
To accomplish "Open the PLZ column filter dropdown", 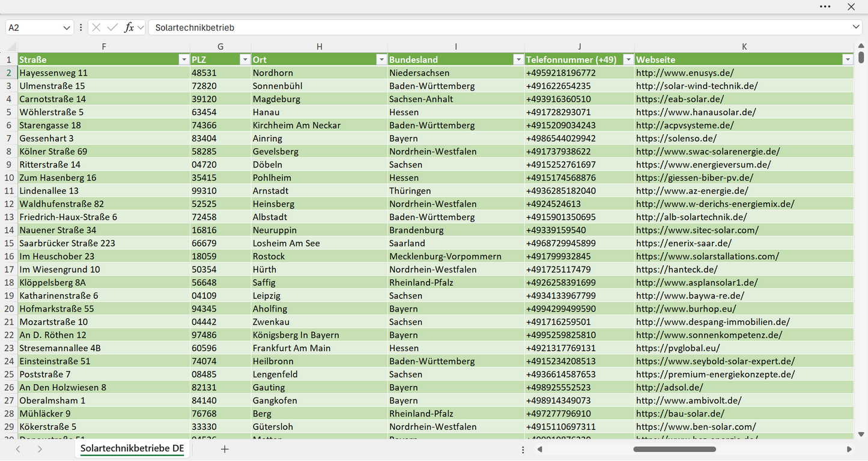I will pyautogui.click(x=244, y=59).
